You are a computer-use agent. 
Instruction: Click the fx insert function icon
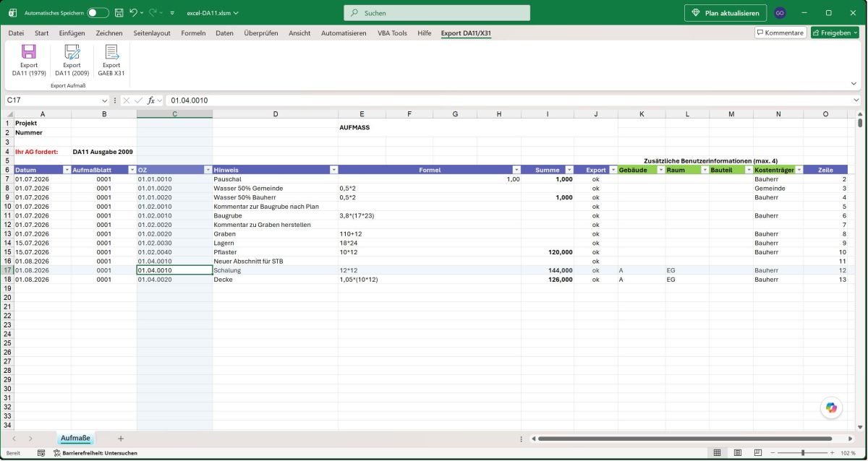151,100
